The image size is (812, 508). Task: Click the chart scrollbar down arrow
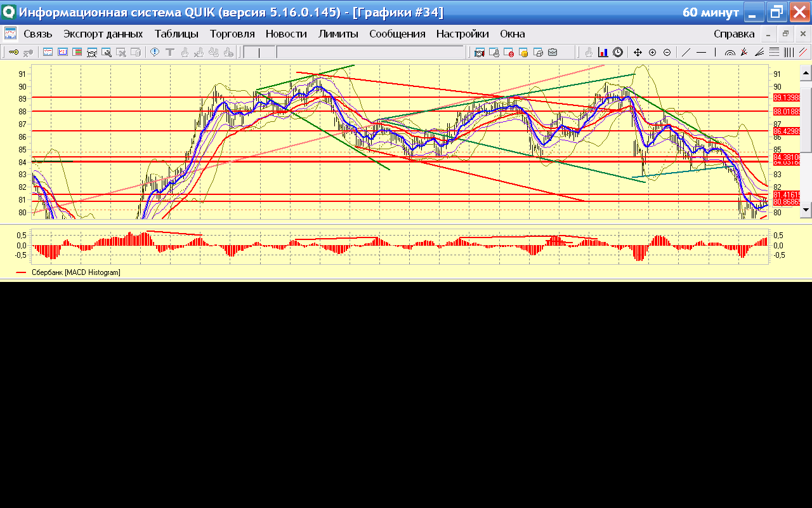(x=806, y=209)
